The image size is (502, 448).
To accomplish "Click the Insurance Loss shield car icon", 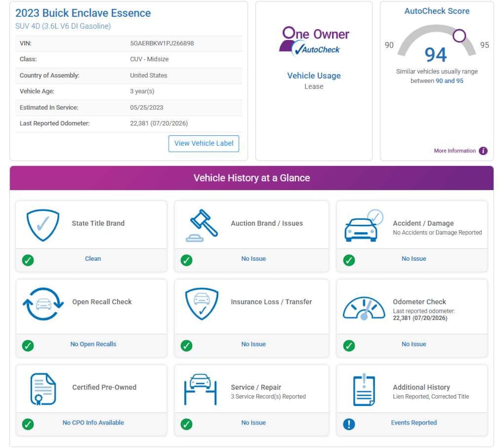I will [x=201, y=304].
